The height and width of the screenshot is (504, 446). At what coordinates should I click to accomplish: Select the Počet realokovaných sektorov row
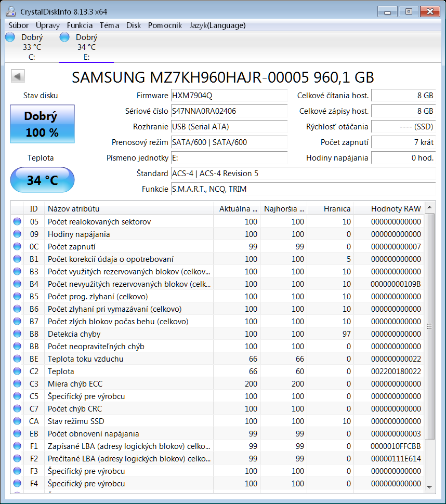click(218, 221)
